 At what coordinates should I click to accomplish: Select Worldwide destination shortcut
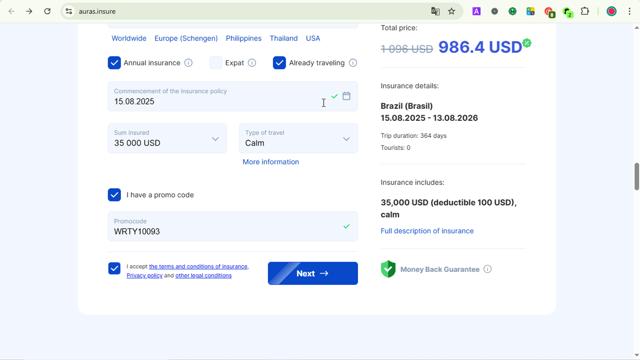pos(129,38)
